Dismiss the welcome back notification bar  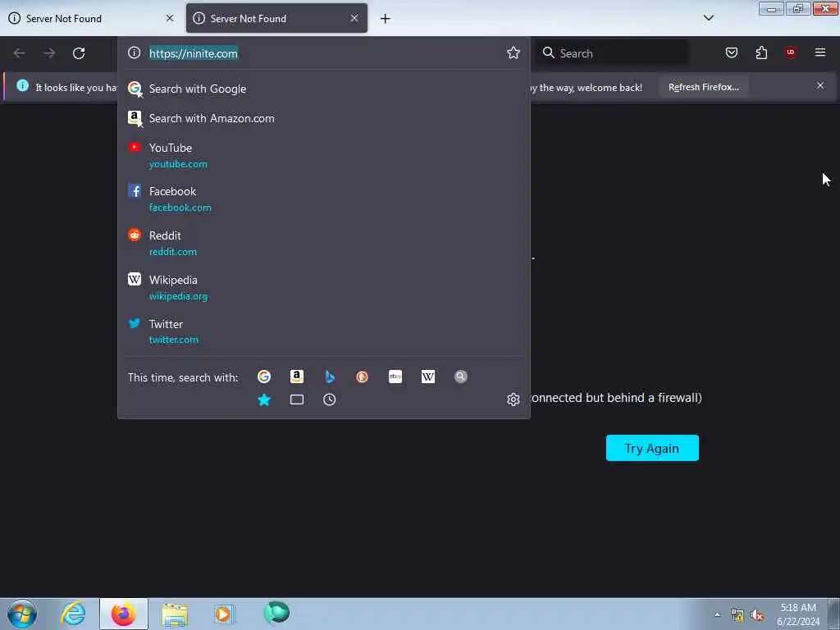coord(819,85)
